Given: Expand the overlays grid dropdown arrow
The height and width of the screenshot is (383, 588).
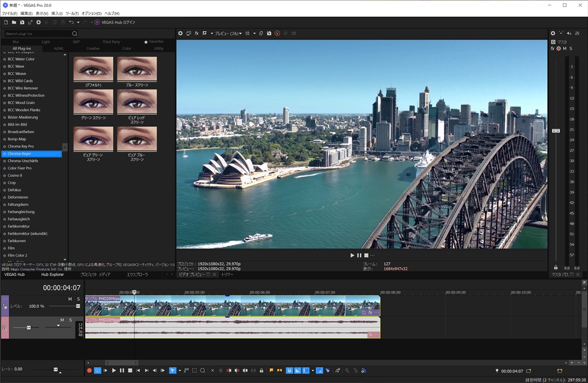Looking at the screenshot, I should (x=254, y=33).
